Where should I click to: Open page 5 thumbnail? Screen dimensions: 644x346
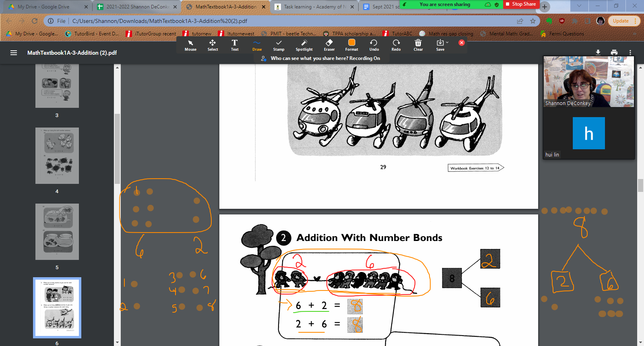(57, 232)
